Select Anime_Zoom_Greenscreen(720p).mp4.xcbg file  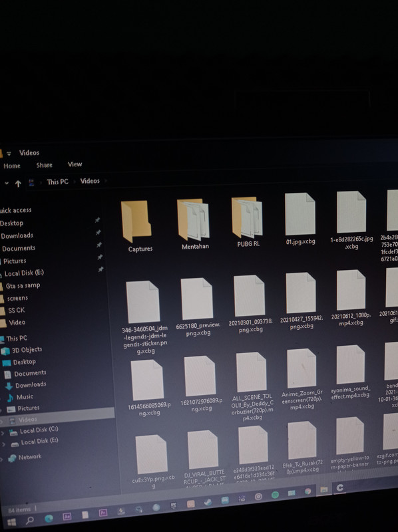[302, 379]
